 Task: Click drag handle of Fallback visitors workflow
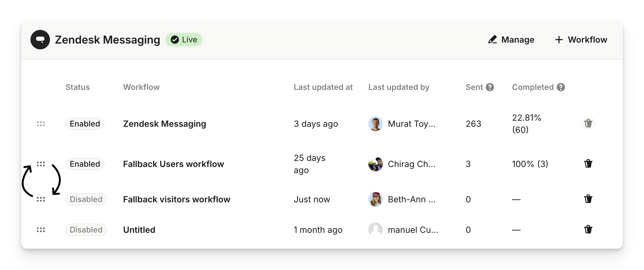41,199
